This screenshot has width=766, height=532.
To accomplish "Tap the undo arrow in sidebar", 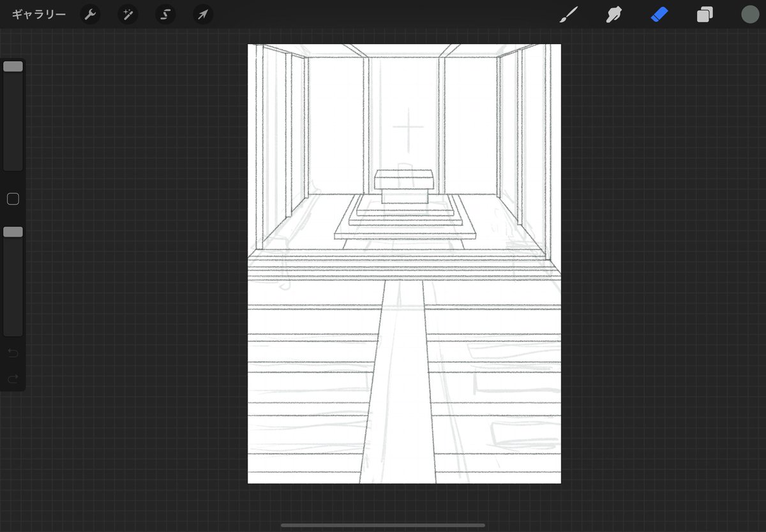I will click(13, 353).
